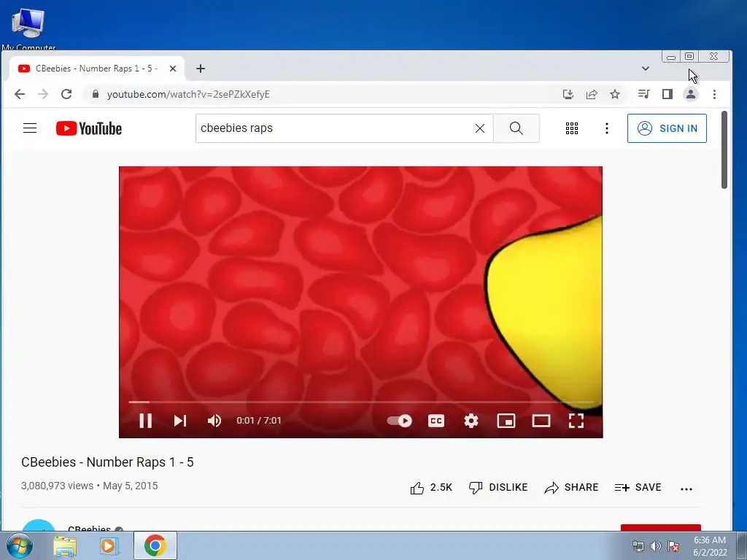Open media control in Chrome toolbar
The height and width of the screenshot is (560, 747).
[643, 94]
